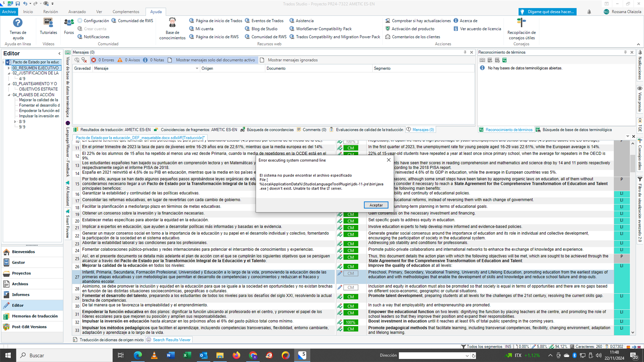This screenshot has height=362, width=644.
Task: Switch to the Inicio ribbon tab
Action: [28, 12]
